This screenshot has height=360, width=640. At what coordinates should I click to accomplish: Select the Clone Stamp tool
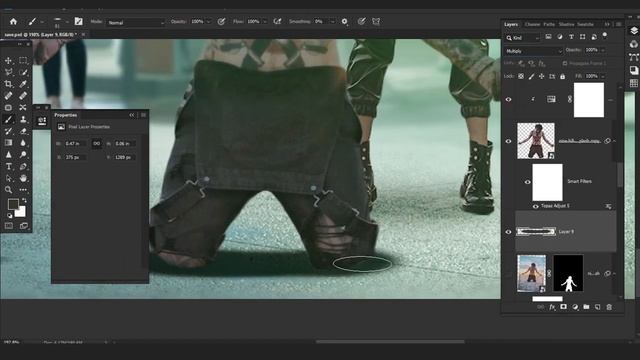tap(23, 120)
